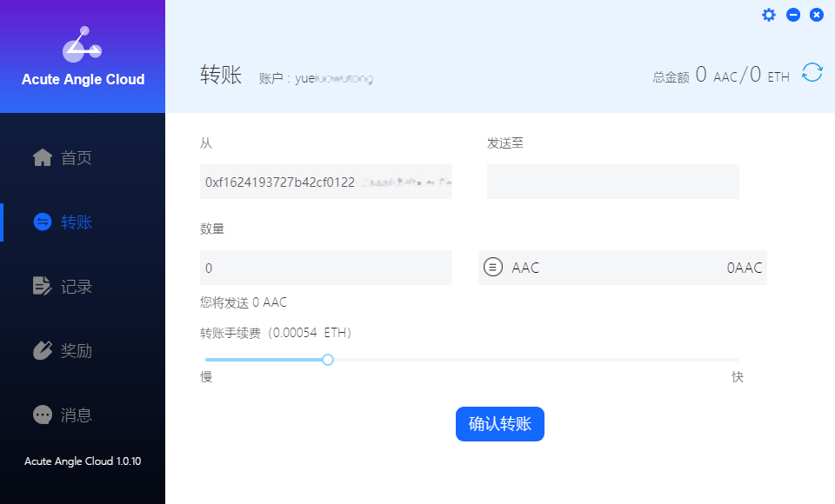Viewport: 835px width, 504px height.
Task: Click the coin icon beside AAC selector
Action: [492, 267]
